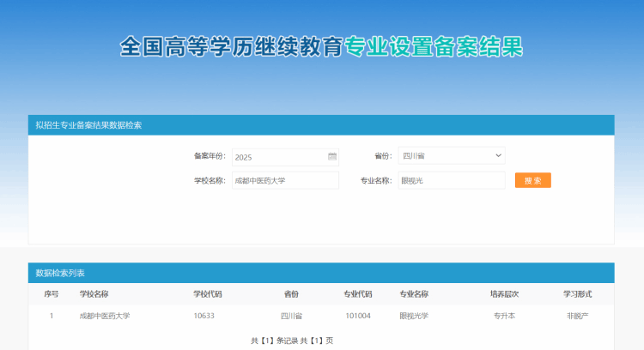Open the 省份 dropdown showing 四川省

pos(451,156)
